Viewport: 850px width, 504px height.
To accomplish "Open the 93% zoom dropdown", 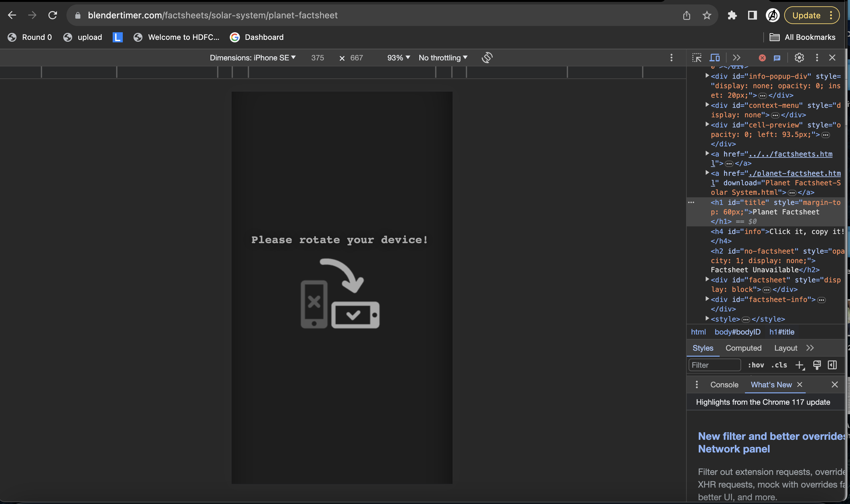I will coord(398,58).
